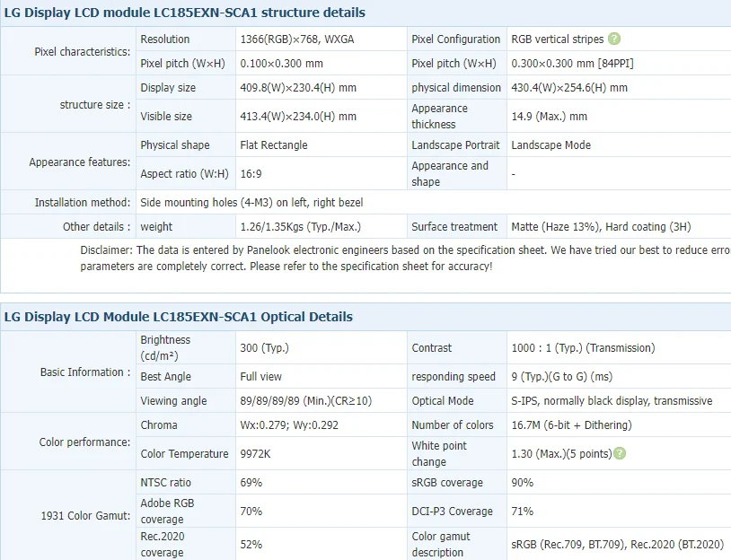Select the thickness value "14.9 (Max.) mm"
Viewport: 731px width, 560px height.
(550, 117)
